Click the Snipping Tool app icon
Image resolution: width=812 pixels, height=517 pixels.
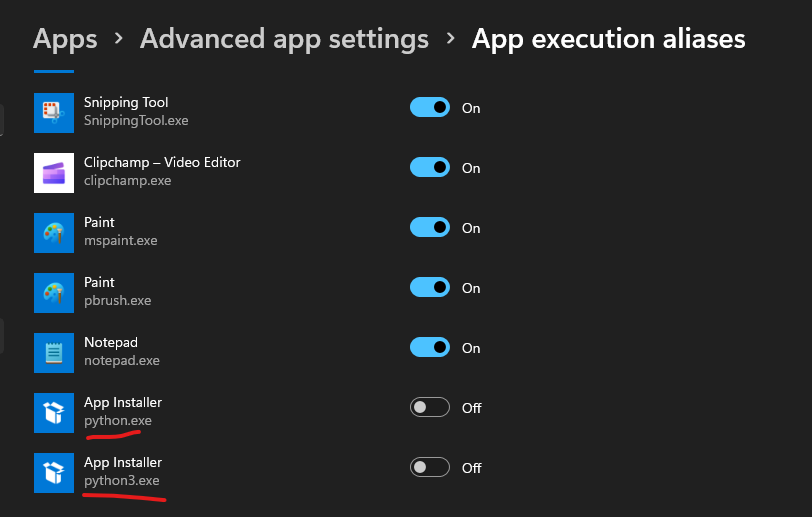[54, 113]
